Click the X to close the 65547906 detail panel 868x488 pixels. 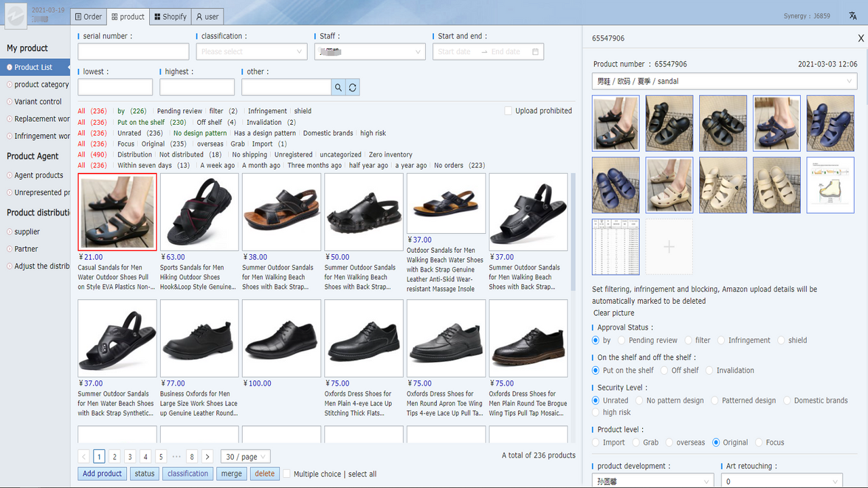(861, 39)
